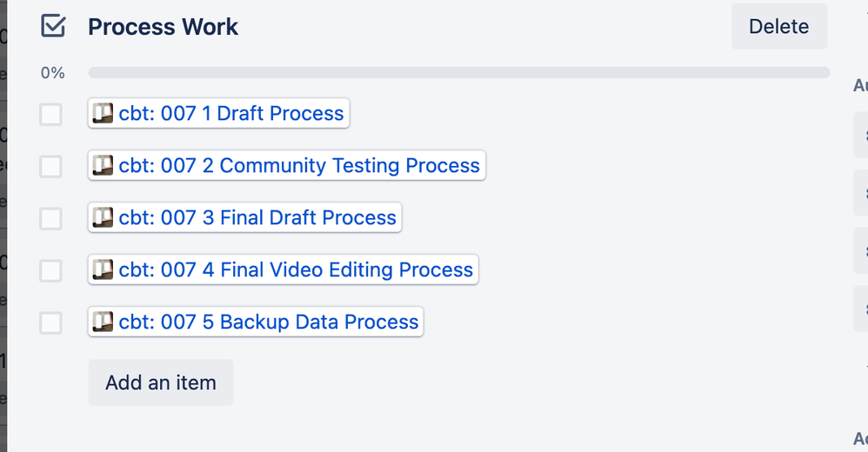This screenshot has height=452, width=868.
Task: Click the Trello icon on Final Draft Process card
Action: pos(103,217)
